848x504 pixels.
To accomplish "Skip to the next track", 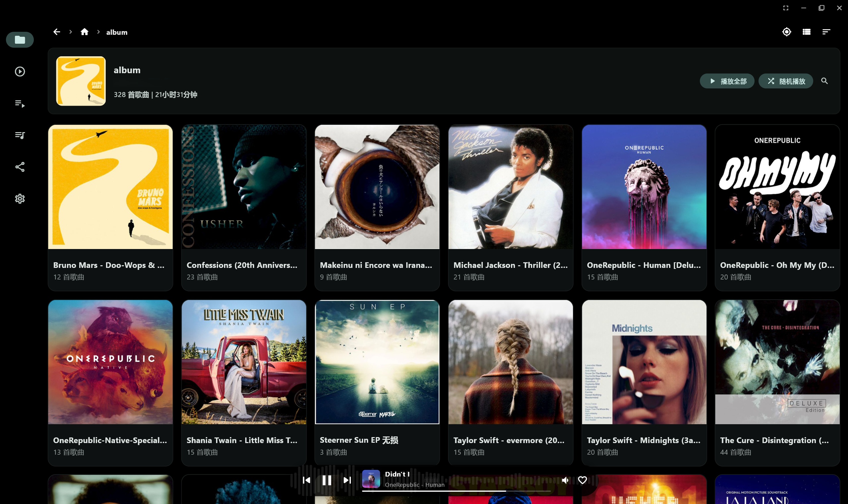I will 347,480.
